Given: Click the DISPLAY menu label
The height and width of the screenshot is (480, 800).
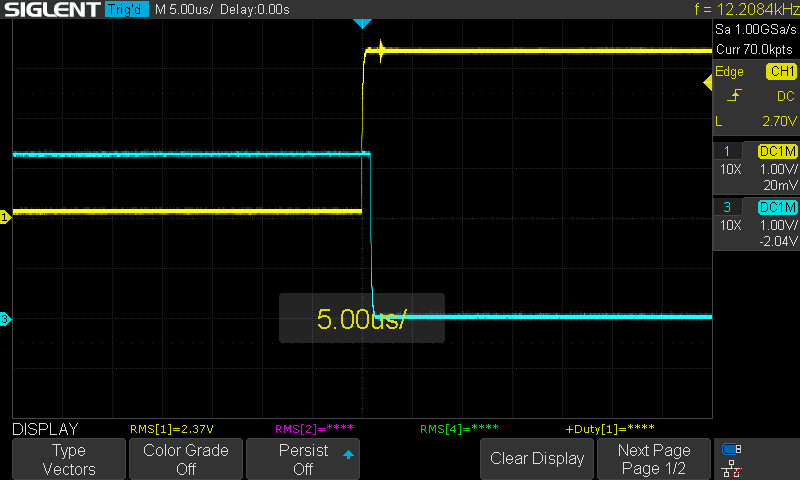Looking at the screenshot, I should (x=45, y=429).
